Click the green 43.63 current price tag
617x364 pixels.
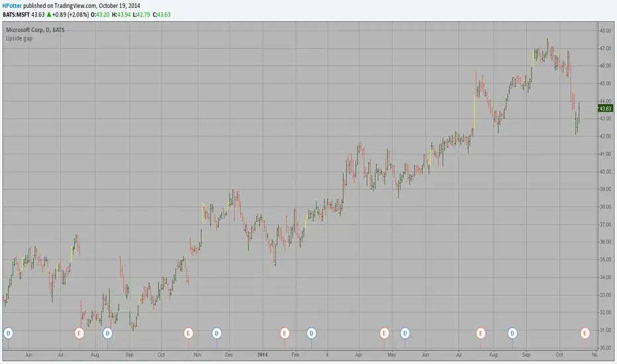pos(606,108)
